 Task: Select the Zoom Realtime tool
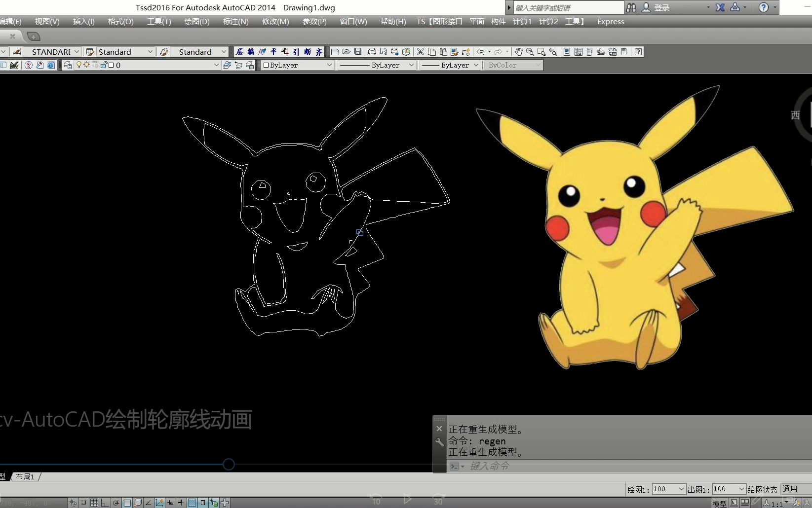point(530,52)
